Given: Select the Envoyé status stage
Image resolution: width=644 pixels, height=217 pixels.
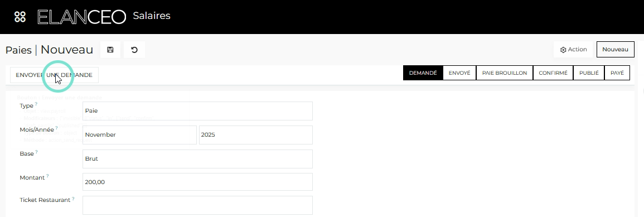Looking at the screenshot, I should coord(459,73).
